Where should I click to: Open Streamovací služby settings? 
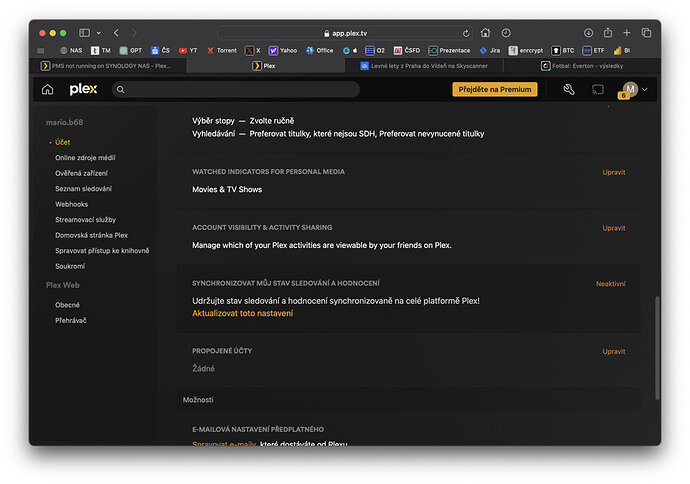tap(85, 220)
